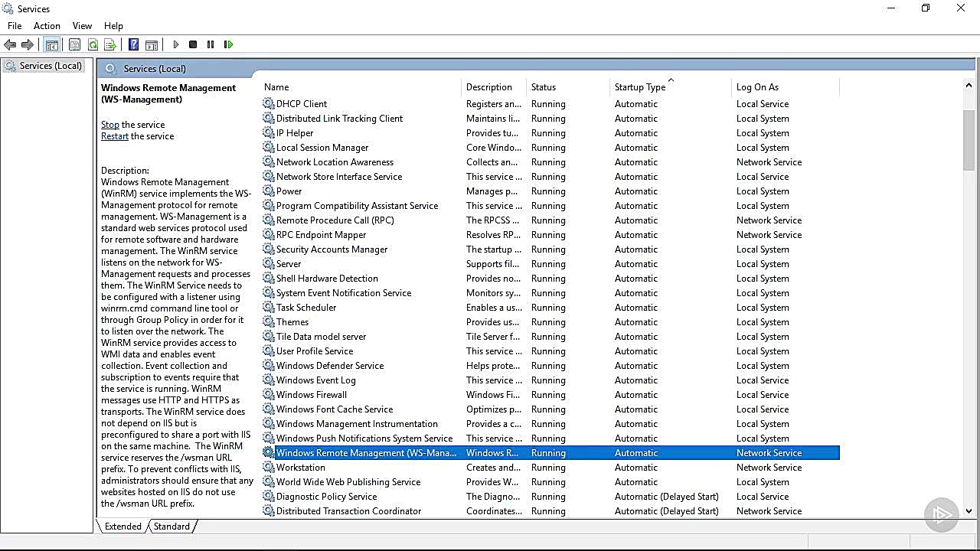Click the gear icon beside RPC Endpoint Mapper
This screenshot has height=551, width=980.
[x=268, y=234]
